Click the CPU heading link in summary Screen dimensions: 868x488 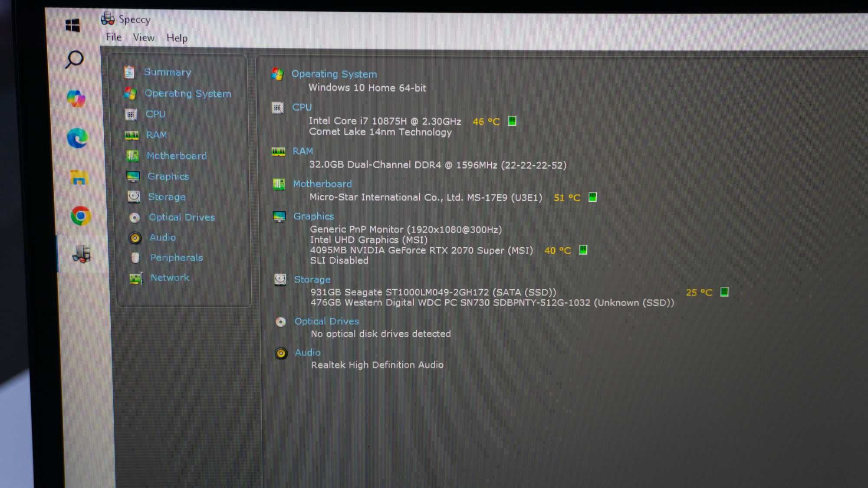pos(302,107)
